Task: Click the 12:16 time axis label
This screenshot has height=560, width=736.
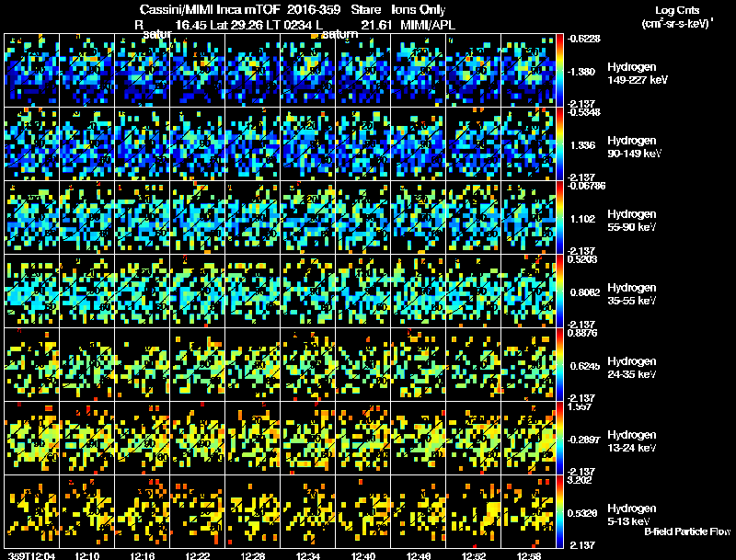Action: 143,555
